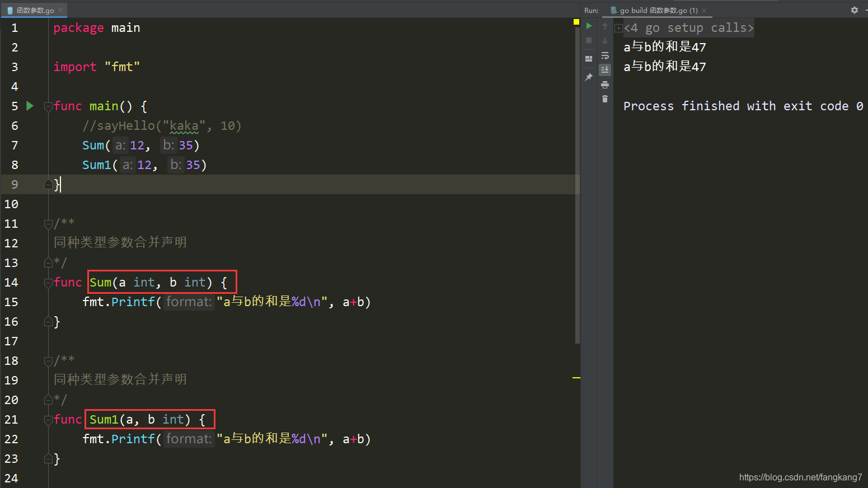Click Printf on line 15
The width and height of the screenshot is (868, 488).
(133, 302)
